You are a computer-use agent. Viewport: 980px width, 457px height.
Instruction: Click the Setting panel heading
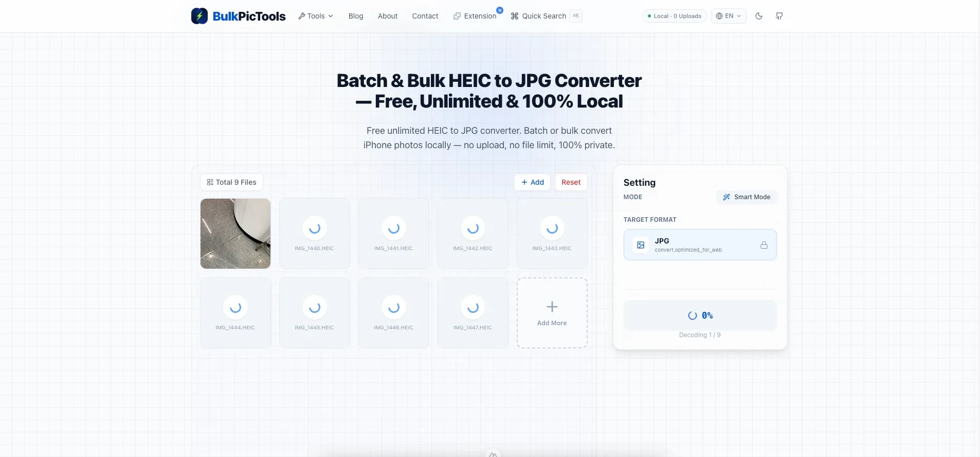(x=640, y=183)
